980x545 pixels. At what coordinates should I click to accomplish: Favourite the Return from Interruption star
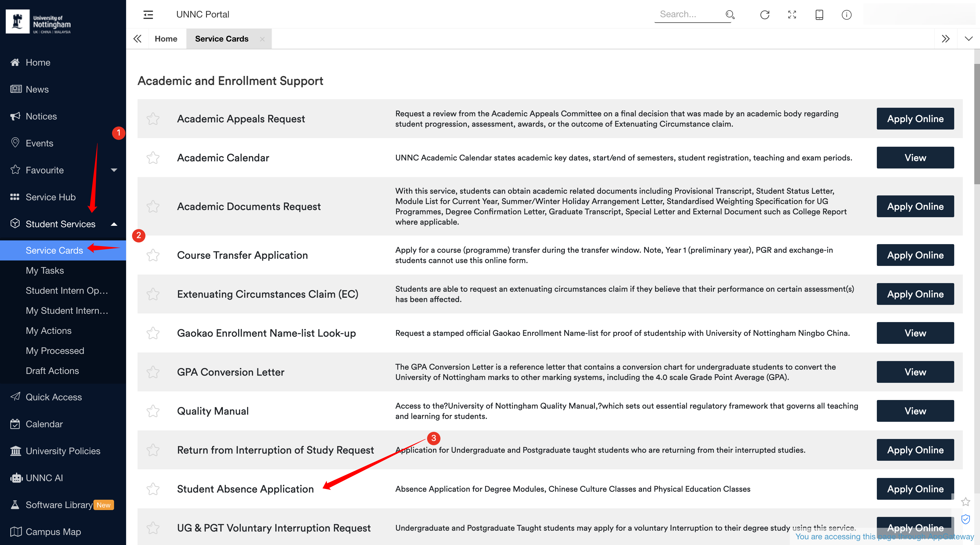click(x=153, y=450)
